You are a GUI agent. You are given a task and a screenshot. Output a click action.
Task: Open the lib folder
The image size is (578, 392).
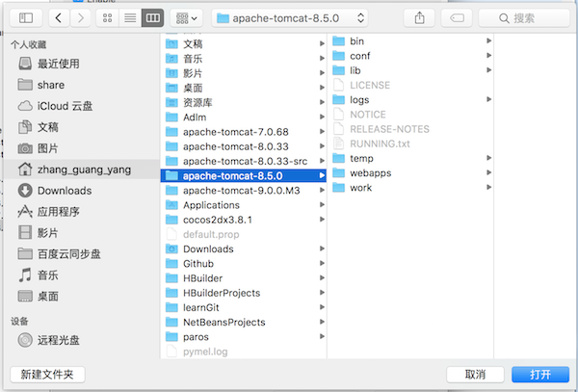coord(410,70)
